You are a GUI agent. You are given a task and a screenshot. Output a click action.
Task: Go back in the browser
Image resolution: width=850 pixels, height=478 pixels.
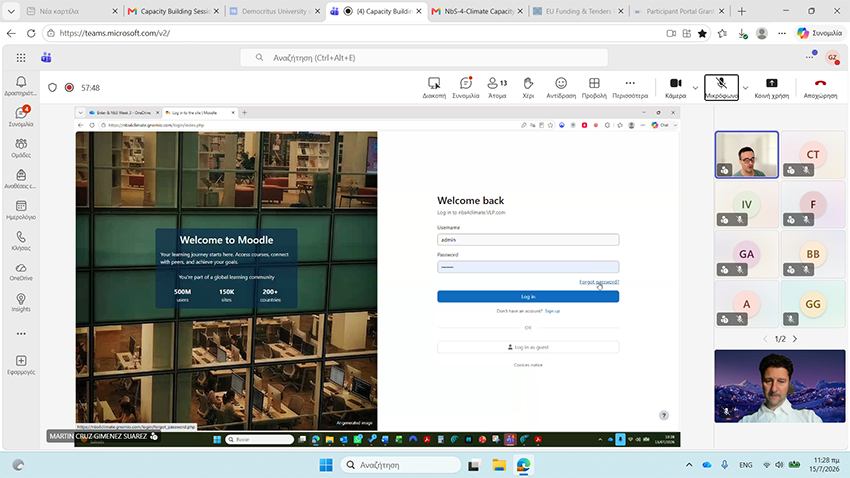pos(11,33)
